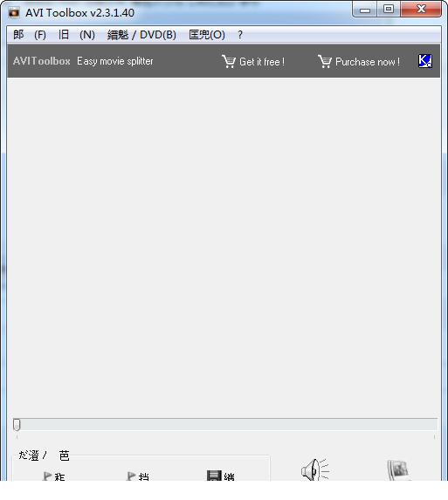Open the (F) file menu
Viewport: 448px width, 500px height.
point(30,34)
